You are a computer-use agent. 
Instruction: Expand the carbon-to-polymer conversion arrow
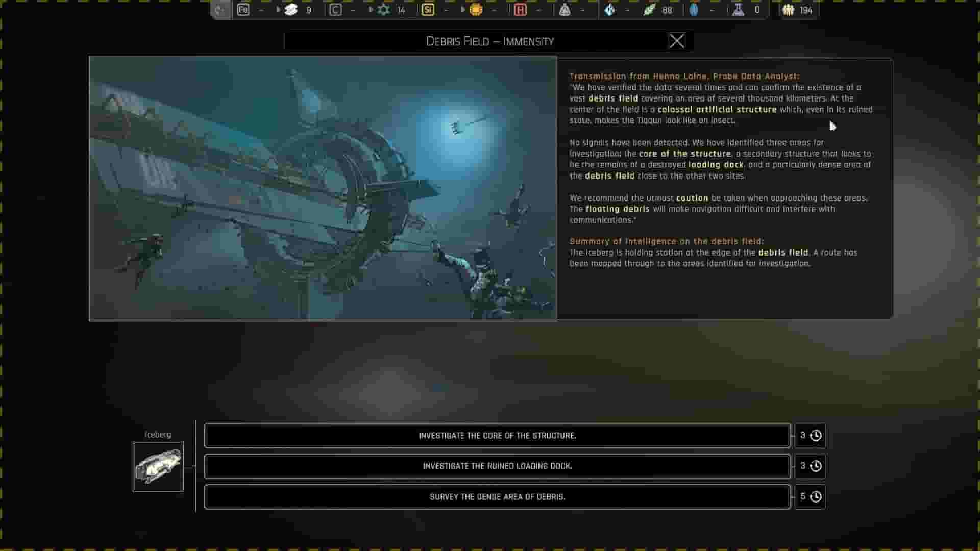pos(371,9)
